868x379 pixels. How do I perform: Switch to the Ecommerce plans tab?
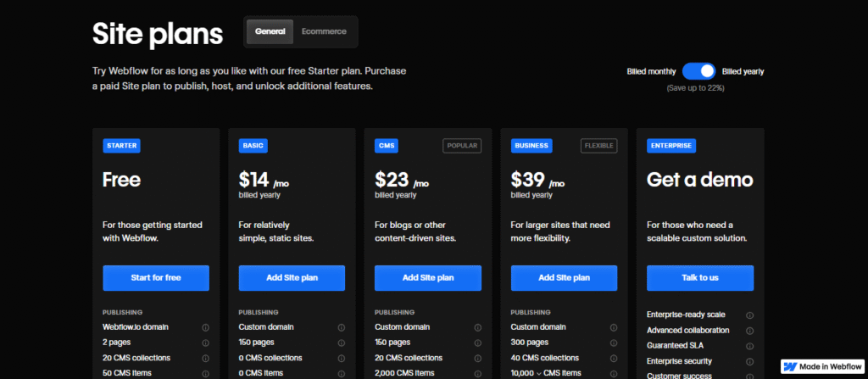point(324,31)
